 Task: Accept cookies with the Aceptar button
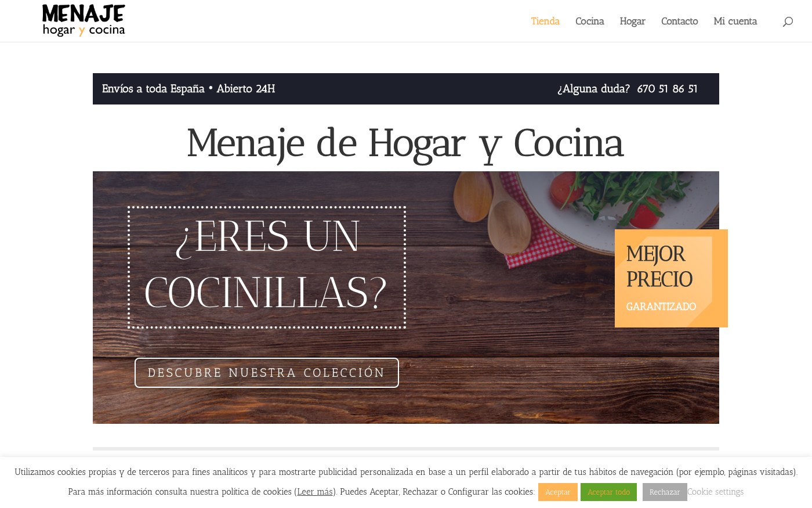tap(557, 492)
